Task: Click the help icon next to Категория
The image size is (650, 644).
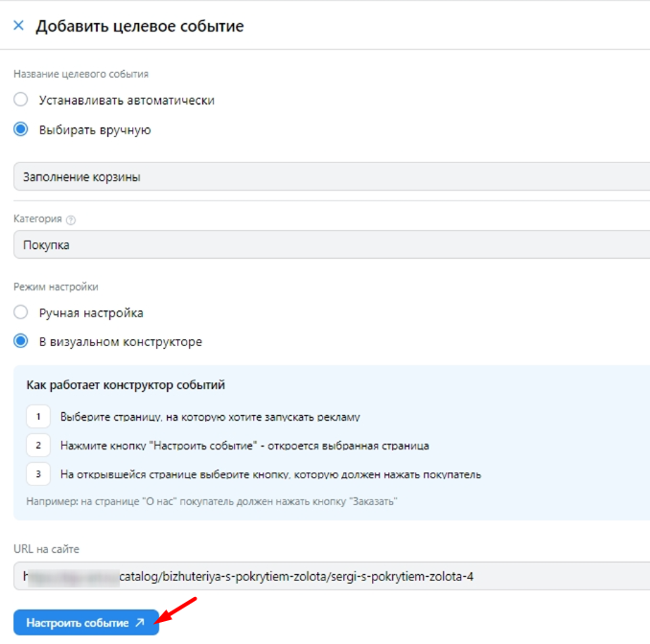Action: tap(71, 219)
